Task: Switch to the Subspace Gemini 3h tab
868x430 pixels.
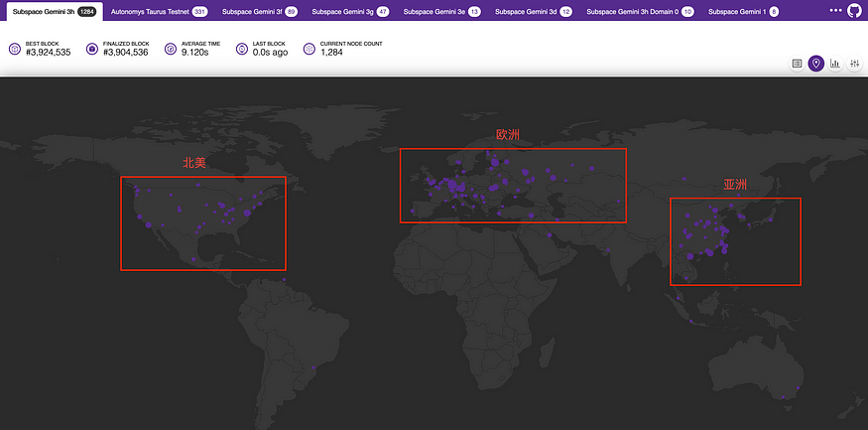Action: point(55,12)
